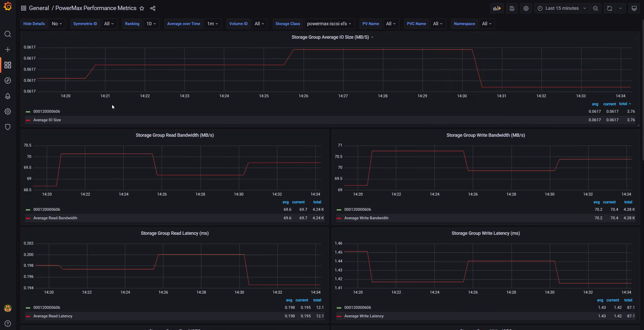644x330 pixels.
Task: Toggle Average Write Latency legend series
Action: [364, 316]
